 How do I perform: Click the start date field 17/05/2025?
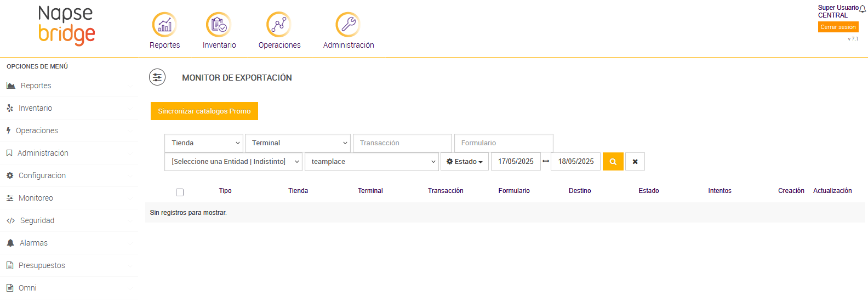click(516, 162)
